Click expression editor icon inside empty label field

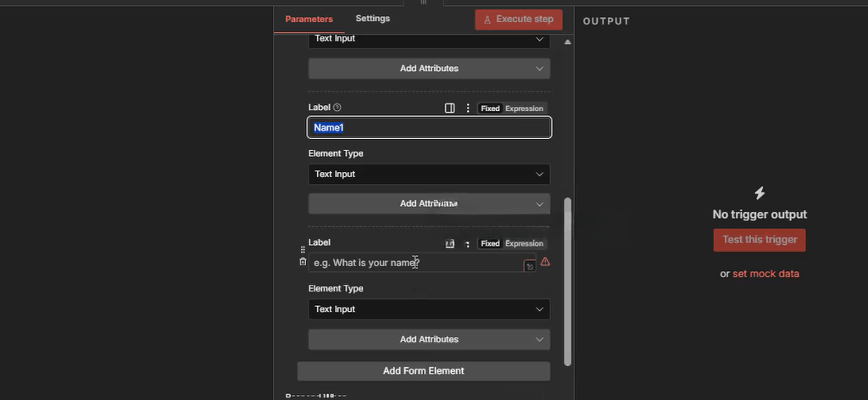coord(529,267)
